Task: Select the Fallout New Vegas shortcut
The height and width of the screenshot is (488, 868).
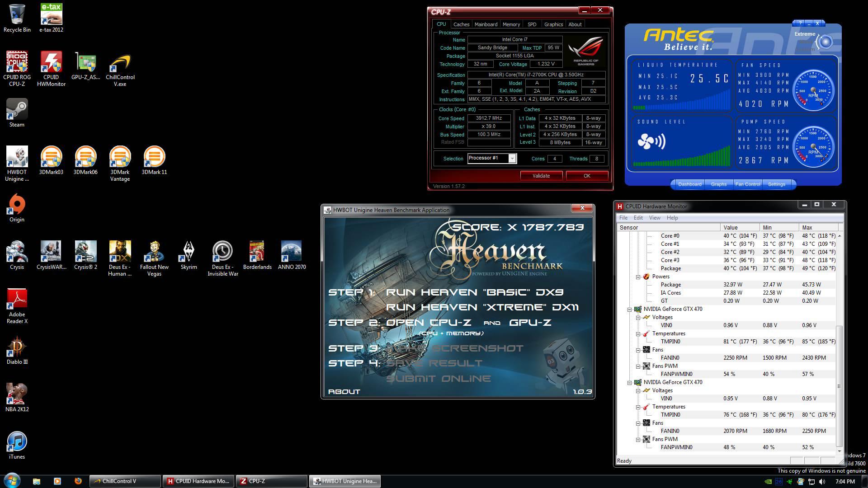Action: 154,258
